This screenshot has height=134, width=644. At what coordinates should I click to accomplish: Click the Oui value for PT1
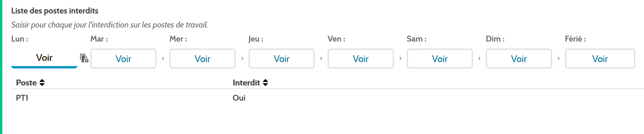239,98
